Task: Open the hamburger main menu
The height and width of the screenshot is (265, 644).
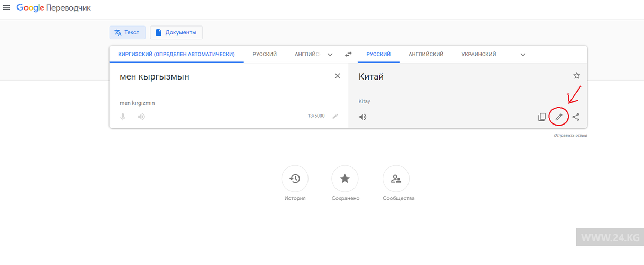Action: (x=7, y=8)
